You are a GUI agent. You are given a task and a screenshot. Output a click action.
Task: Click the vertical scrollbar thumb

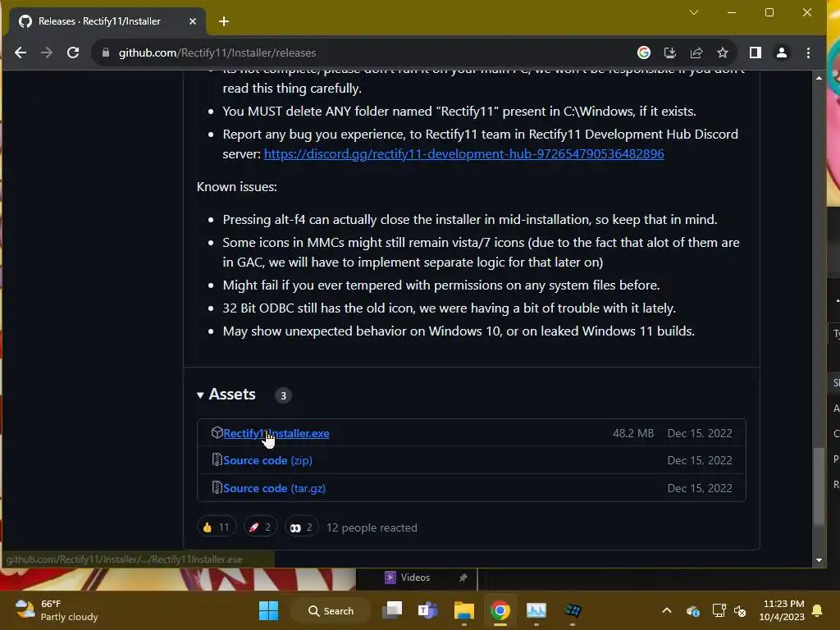tap(819, 487)
